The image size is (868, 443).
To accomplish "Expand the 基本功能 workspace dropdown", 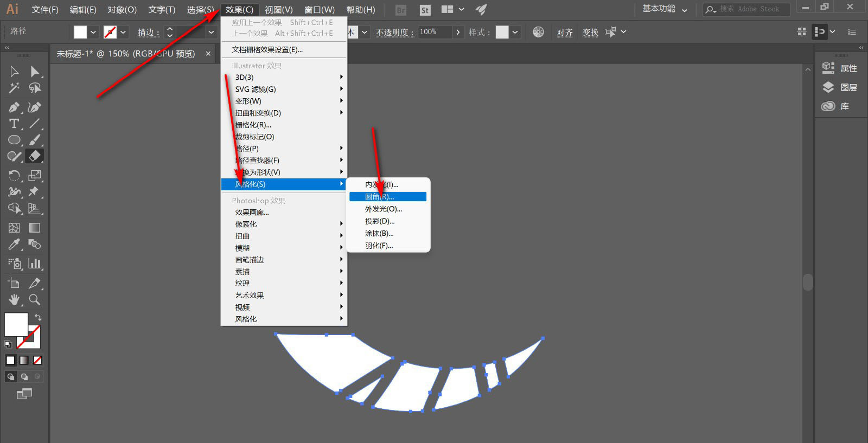I will pos(665,9).
